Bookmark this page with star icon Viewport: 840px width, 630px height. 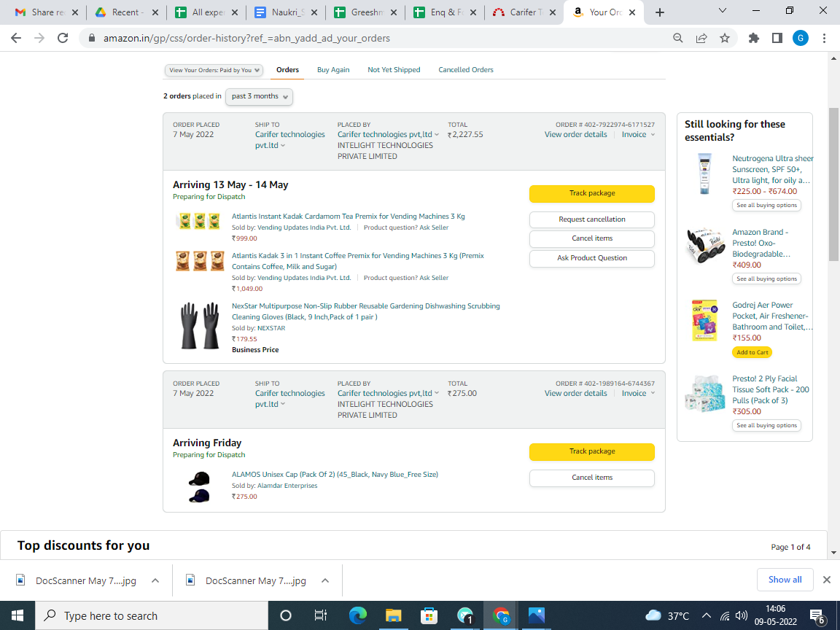(725, 38)
